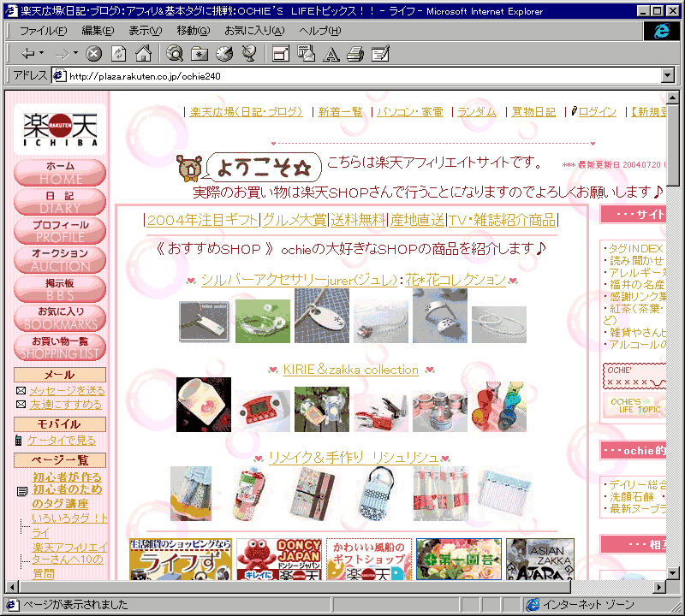
Task: Open the 新着一覧 link
Action: click(x=340, y=112)
